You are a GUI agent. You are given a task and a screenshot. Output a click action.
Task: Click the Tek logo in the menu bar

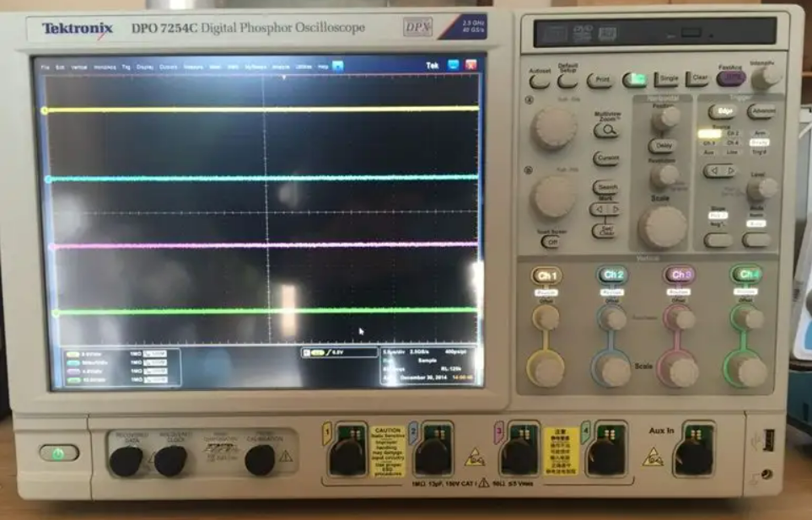click(432, 65)
